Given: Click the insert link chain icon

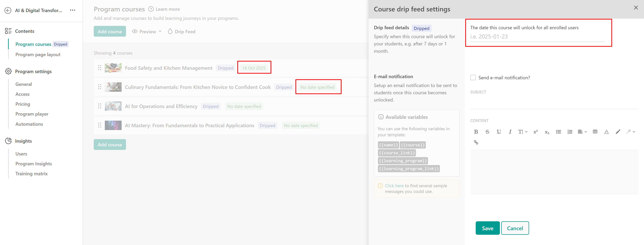Looking at the screenshot, I should tap(476, 142).
